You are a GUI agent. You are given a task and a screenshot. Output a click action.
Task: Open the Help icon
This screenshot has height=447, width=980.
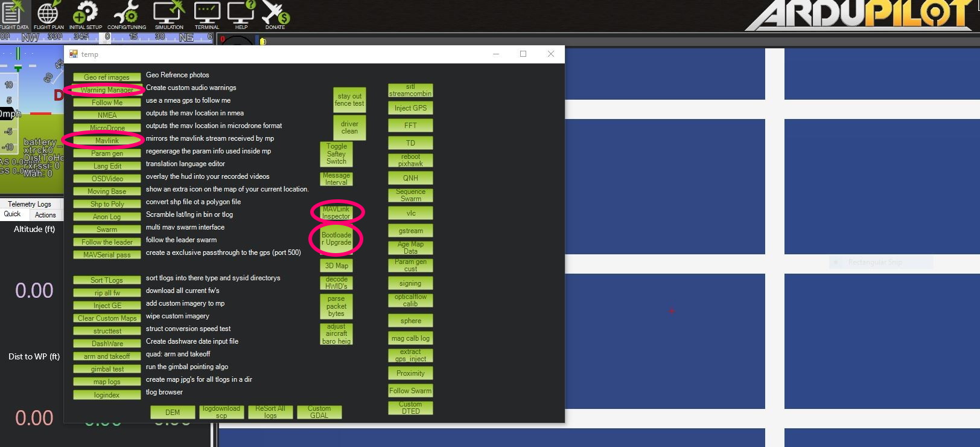241,14
